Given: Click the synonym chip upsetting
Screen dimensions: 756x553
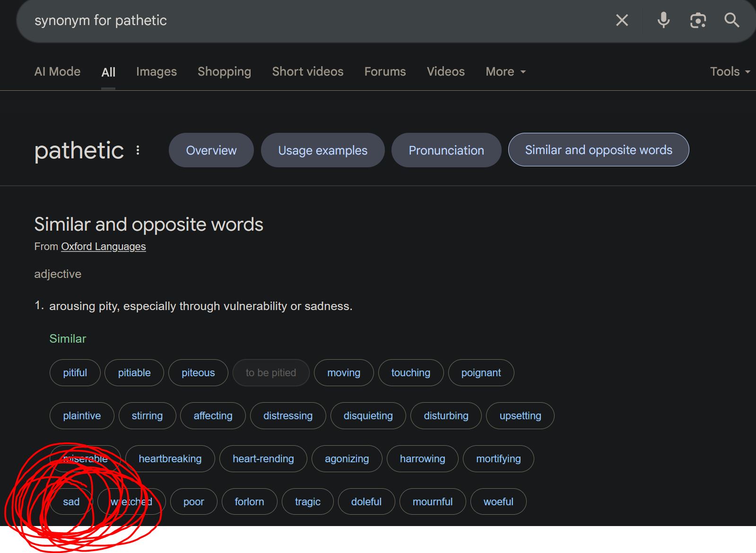Looking at the screenshot, I should click(x=520, y=415).
